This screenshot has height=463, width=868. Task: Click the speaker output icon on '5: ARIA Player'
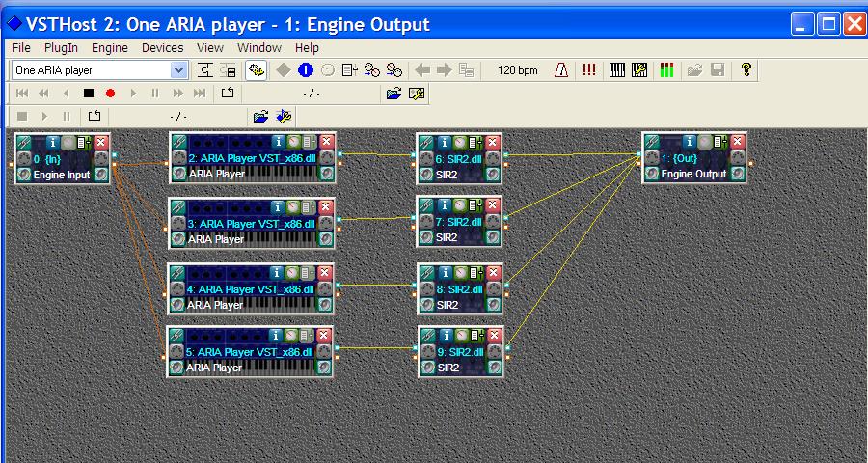pos(324,367)
